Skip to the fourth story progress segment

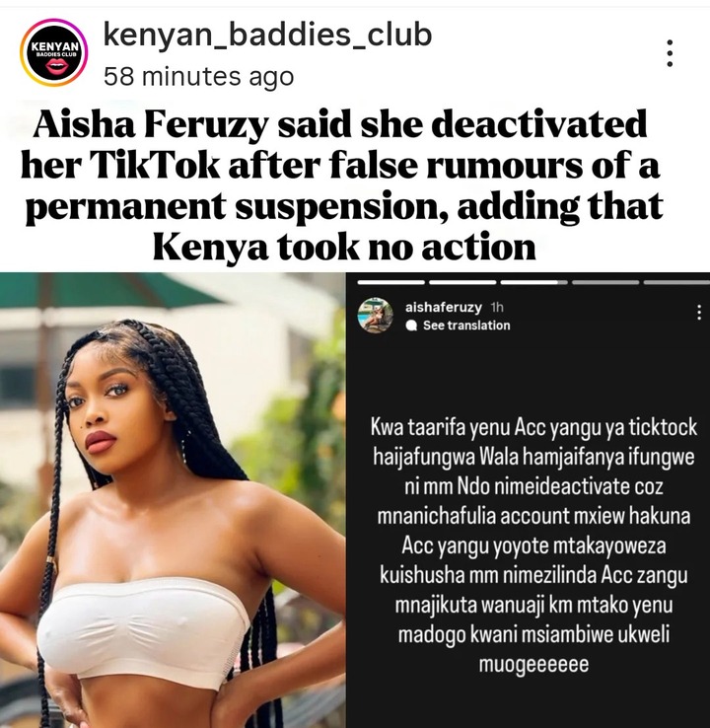[605, 282]
